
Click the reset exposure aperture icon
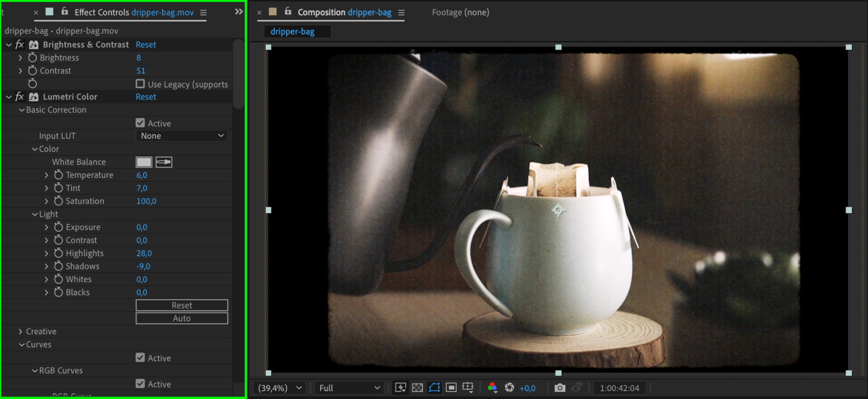pos(509,388)
